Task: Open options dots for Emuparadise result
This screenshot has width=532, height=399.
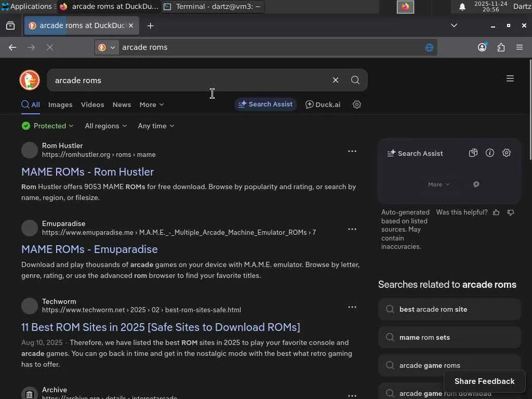Action: coord(352,229)
